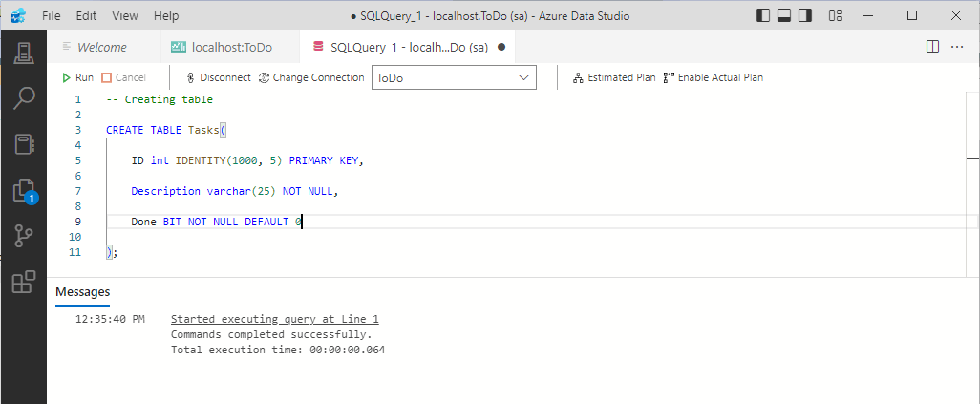Close the Azure Data Studio window
The width and height of the screenshot is (980, 404).
955,15
